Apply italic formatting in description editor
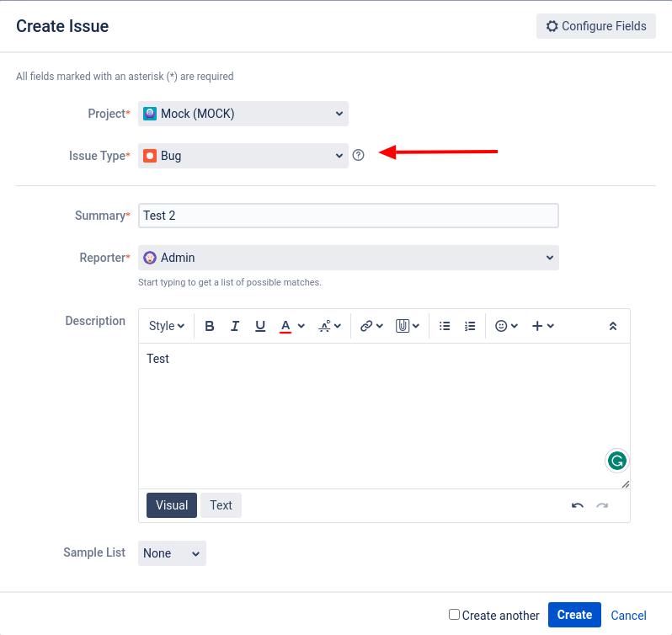 [234, 326]
